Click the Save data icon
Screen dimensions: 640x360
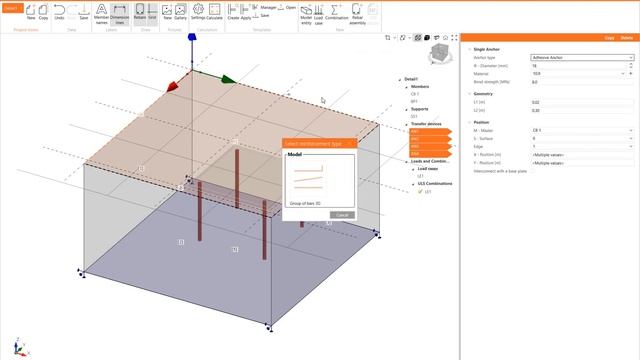tap(84, 11)
